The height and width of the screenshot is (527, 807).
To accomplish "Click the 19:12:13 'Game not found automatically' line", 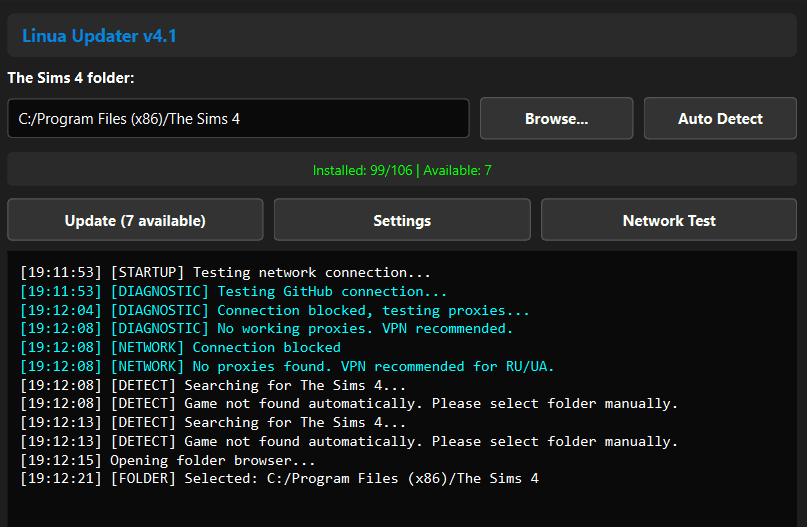I will (x=349, y=441).
